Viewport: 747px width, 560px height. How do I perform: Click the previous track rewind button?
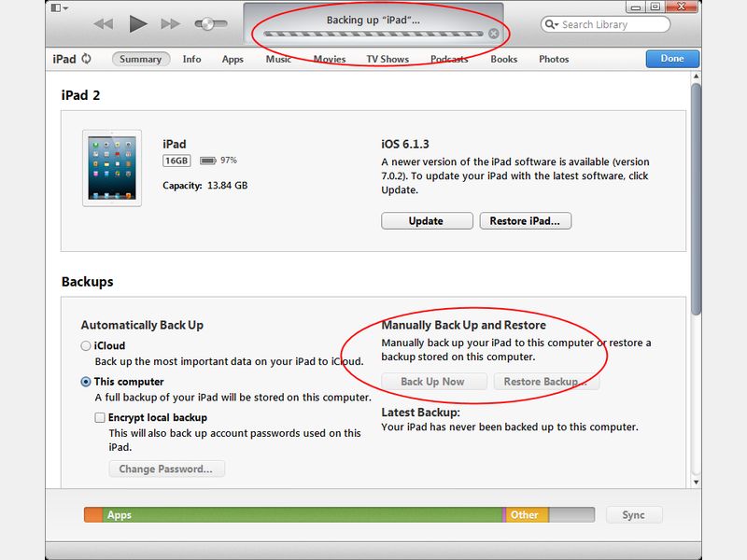click(104, 24)
